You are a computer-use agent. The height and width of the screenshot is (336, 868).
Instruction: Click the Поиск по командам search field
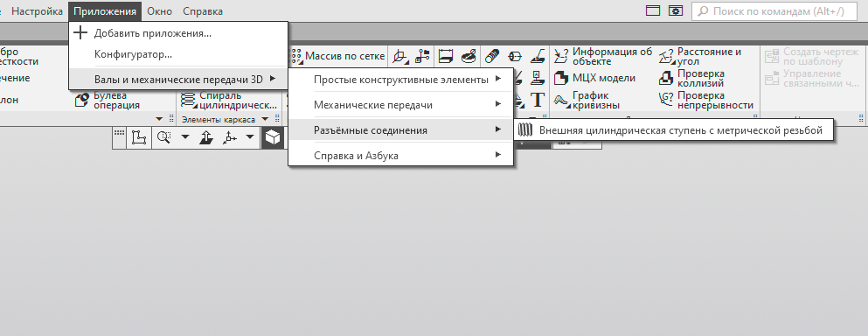tap(775, 11)
